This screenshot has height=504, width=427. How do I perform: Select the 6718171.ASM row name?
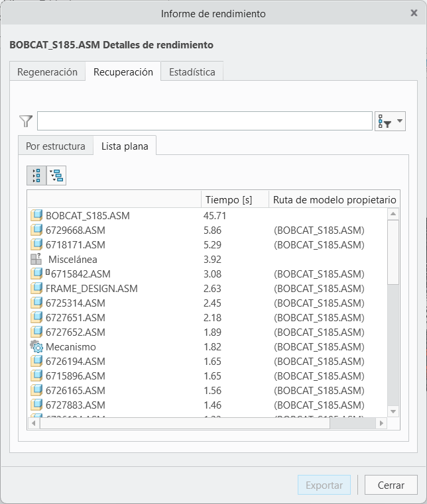[76, 245]
